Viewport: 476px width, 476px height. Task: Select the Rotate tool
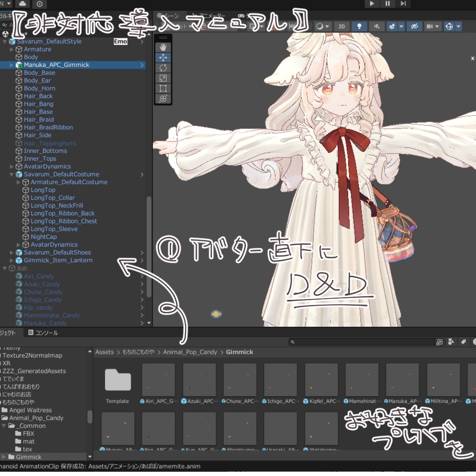pyautogui.click(x=163, y=67)
